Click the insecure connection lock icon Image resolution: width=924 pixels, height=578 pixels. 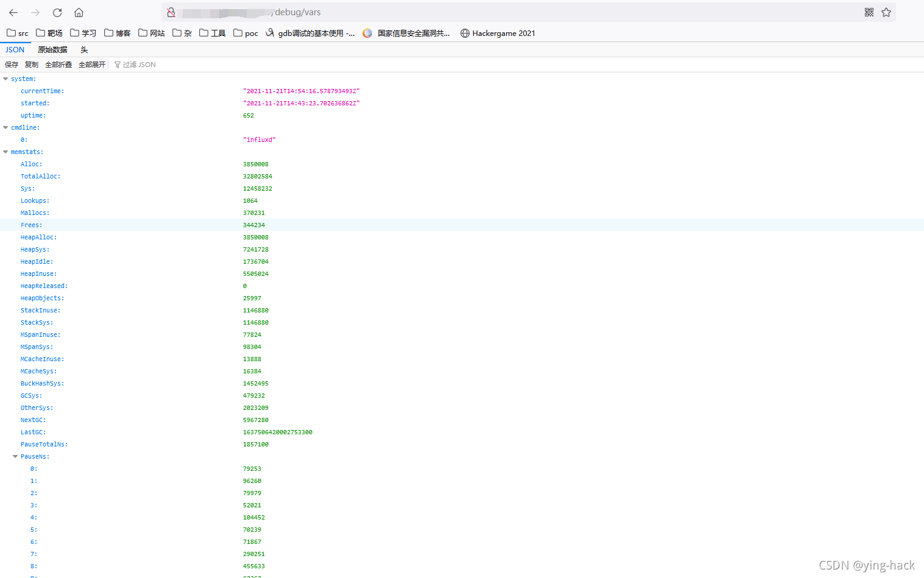[171, 12]
